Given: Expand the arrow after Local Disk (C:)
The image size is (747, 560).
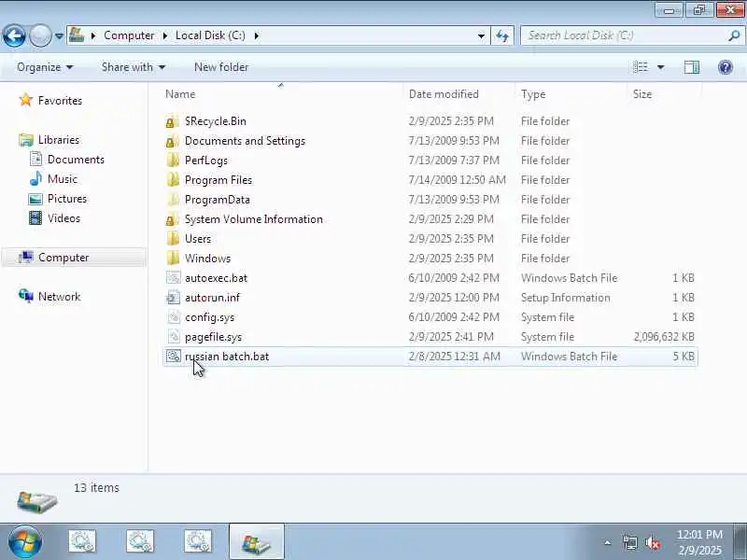Looking at the screenshot, I should (256, 35).
